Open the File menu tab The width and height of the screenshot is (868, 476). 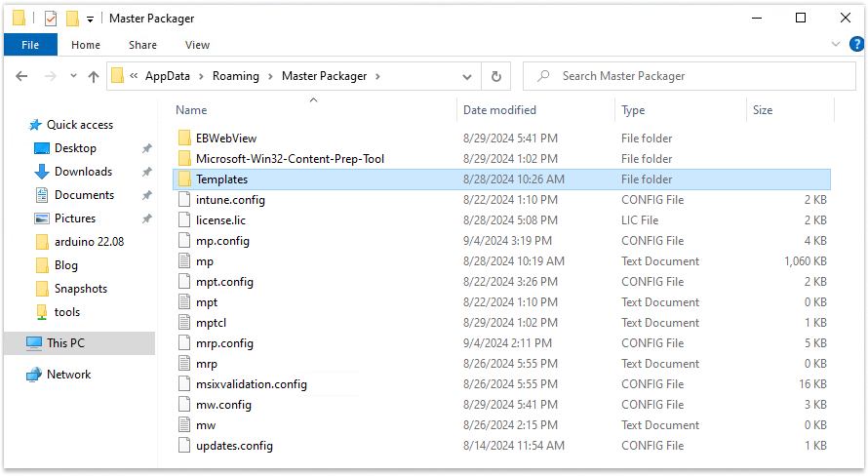tap(30, 45)
